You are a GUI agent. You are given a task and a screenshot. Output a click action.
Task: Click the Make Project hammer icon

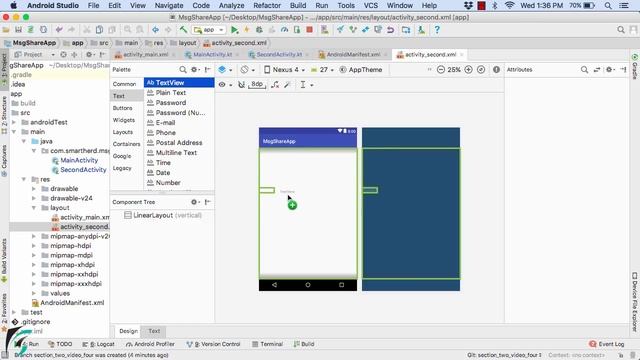183,30
